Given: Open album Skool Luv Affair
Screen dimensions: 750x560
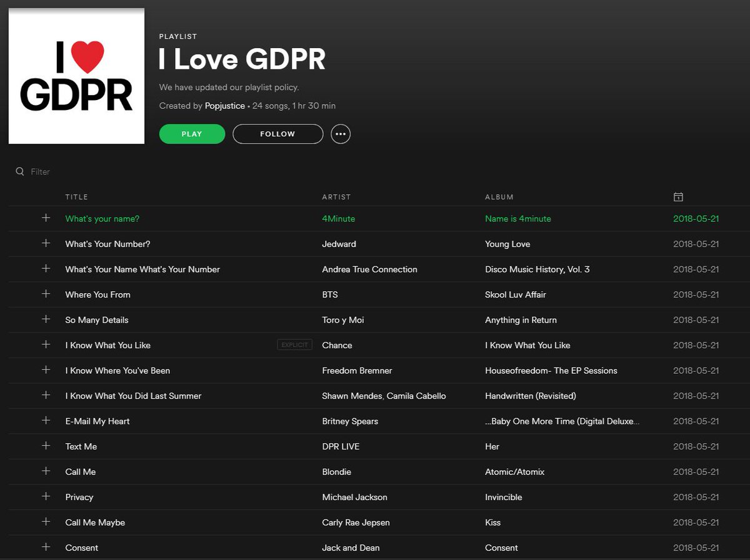Looking at the screenshot, I should (x=516, y=294).
